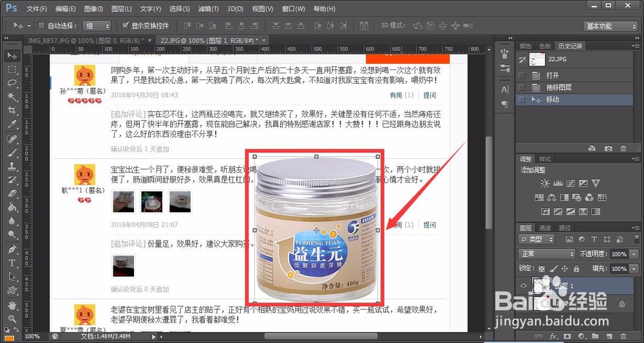The width and height of the screenshot is (644, 343).
Task: Toggle lock transparent pixels
Action: click(542, 269)
